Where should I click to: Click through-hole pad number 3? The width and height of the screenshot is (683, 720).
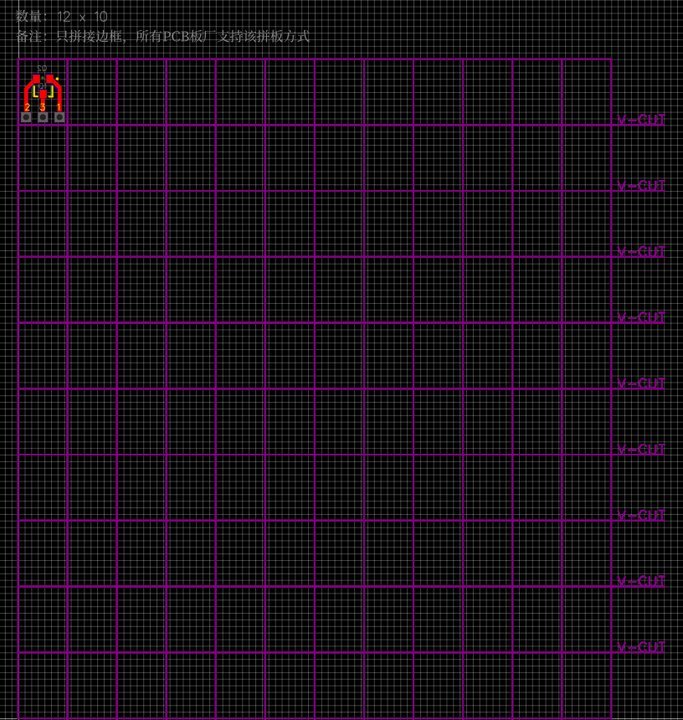pyautogui.click(x=43, y=117)
